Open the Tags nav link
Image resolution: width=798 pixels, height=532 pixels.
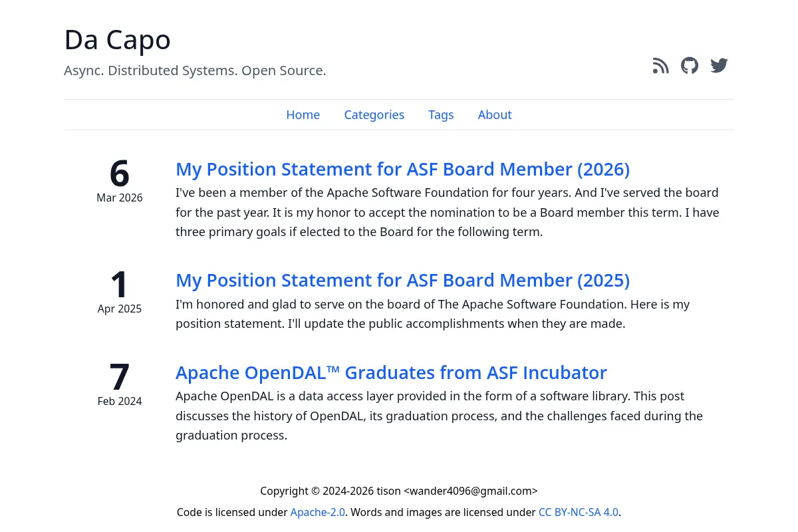(441, 114)
